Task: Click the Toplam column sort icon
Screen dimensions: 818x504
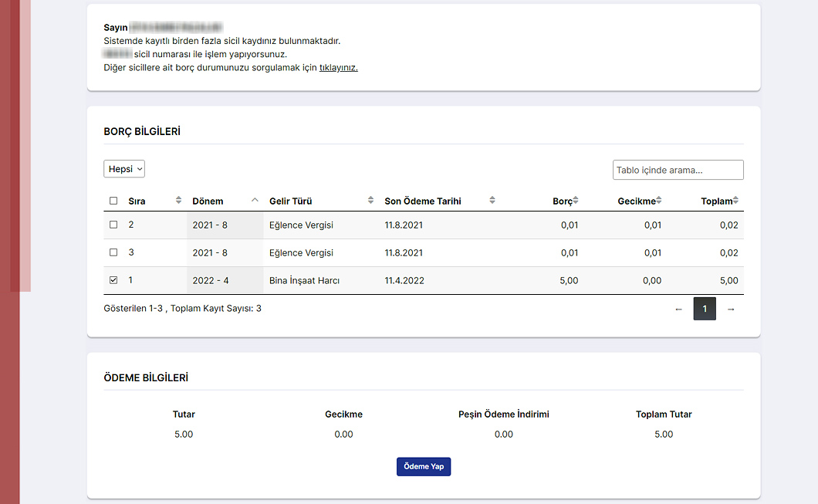Action: tap(735, 201)
